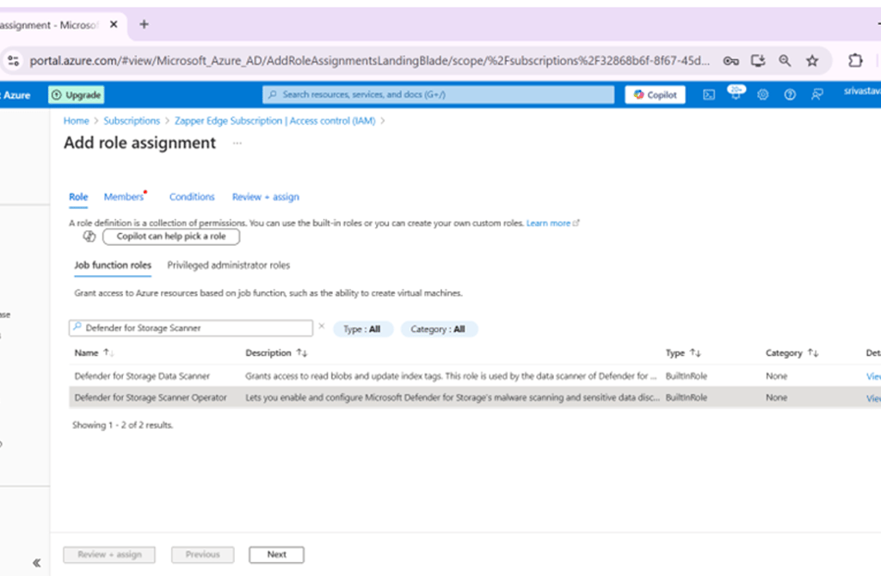Open the Category : All filter
This screenshot has width=881, height=588.
439,329
